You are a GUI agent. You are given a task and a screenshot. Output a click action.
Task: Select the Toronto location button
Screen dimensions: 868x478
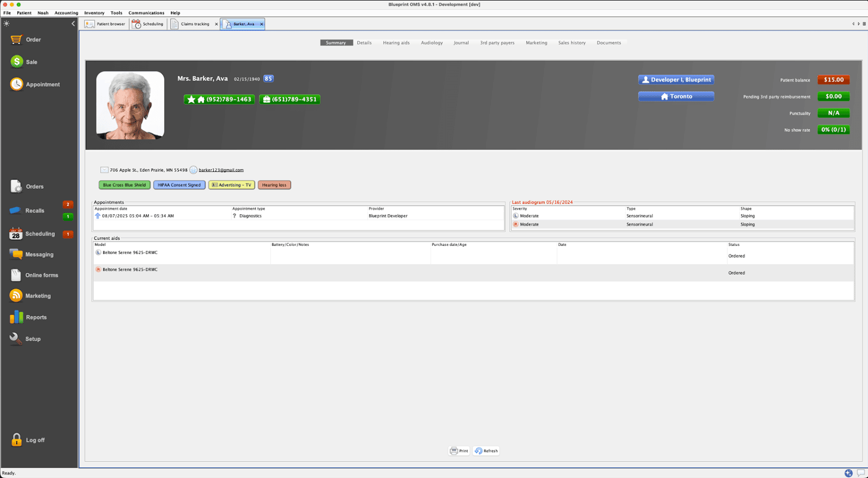click(676, 96)
